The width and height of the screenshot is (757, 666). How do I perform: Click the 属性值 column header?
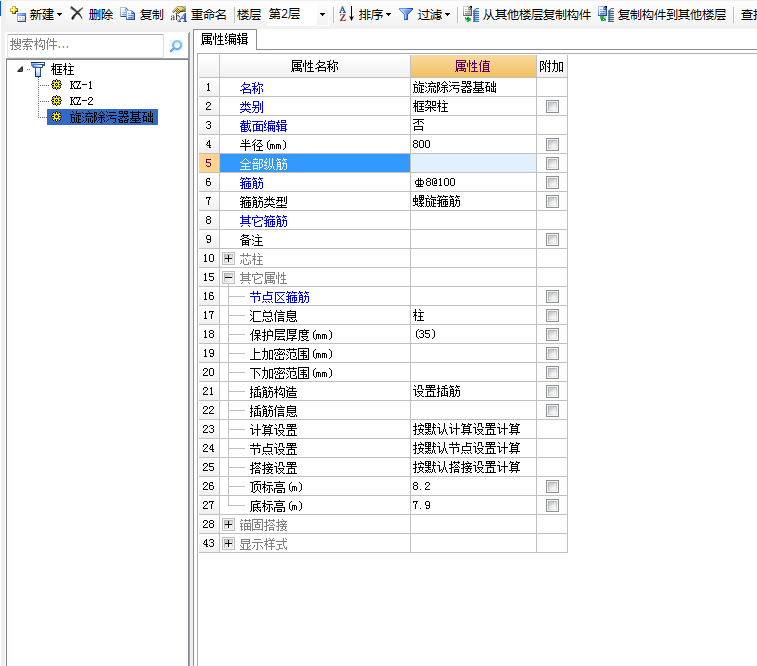[473, 66]
